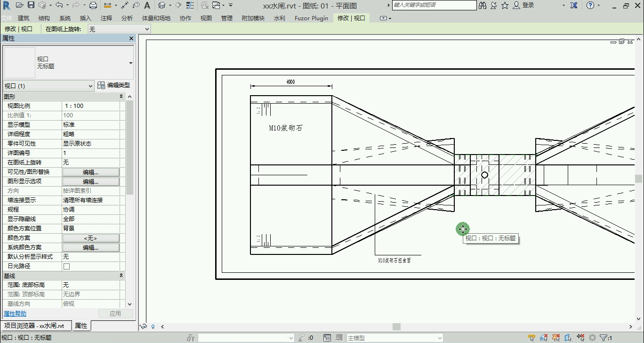Click the Undo arrow in the quick access toolbar
Viewport: 644px width, 343px height.
[x=59, y=5]
